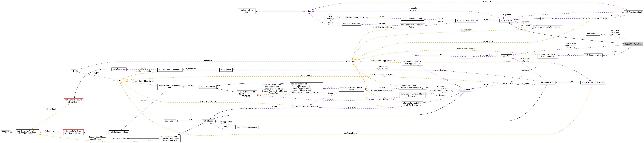644x143 pixels.
Task: Select the ns3::Node::ProtocolHandler Entry node
Action: 351,89
